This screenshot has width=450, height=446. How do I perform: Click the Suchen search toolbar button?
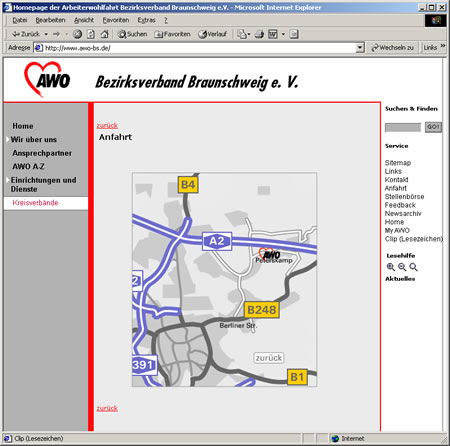(132, 34)
